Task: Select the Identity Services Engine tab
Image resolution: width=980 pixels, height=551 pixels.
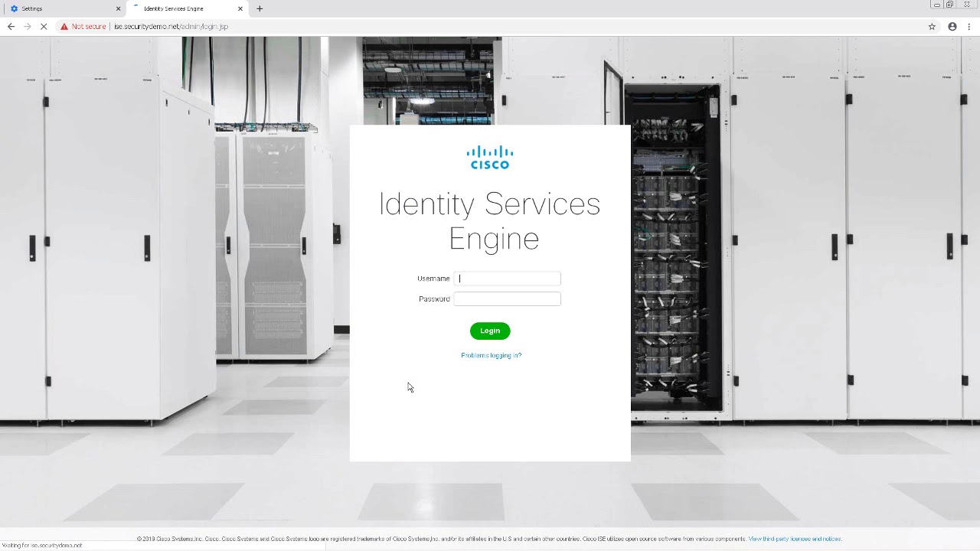Action: [186, 8]
